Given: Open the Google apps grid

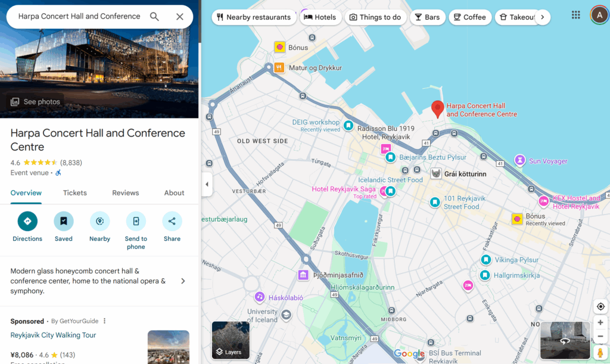Looking at the screenshot, I should [576, 15].
